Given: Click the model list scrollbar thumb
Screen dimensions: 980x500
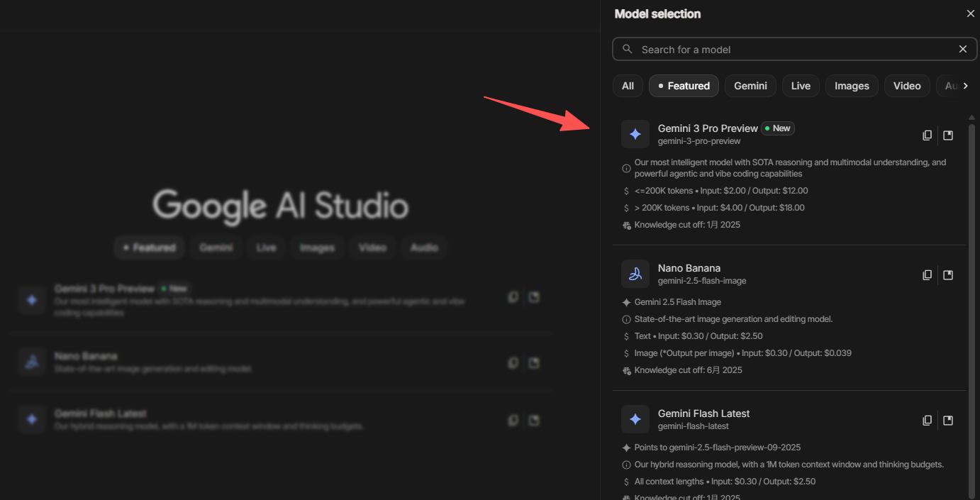Looking at the screenshot, I should [971, 311].
